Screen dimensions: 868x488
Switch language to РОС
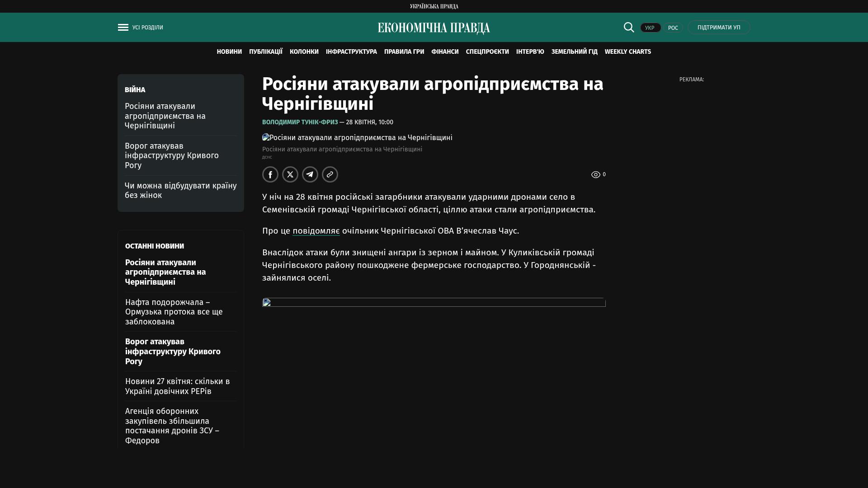pyautogui.click(x=673, y=28)
